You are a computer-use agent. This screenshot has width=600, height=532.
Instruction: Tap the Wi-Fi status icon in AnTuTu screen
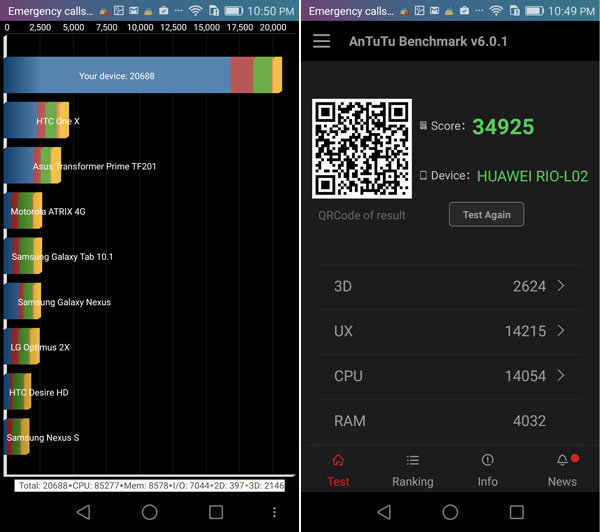[496, 11]
